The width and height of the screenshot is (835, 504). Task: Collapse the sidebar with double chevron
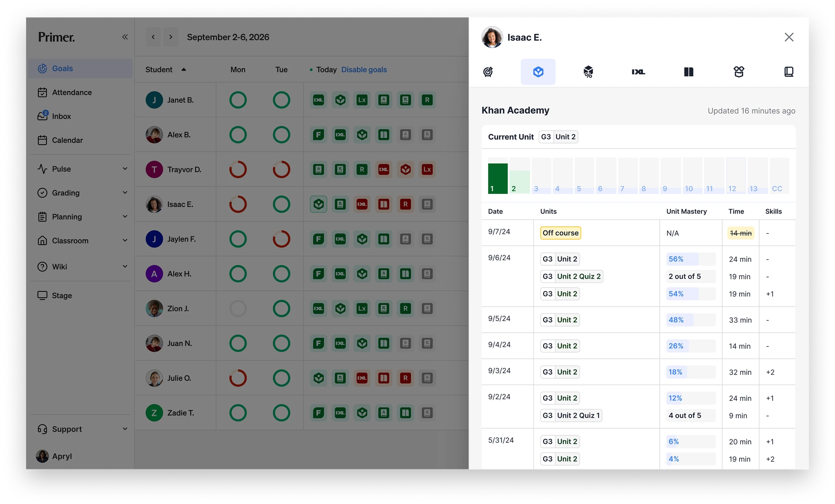pos(125,37)
